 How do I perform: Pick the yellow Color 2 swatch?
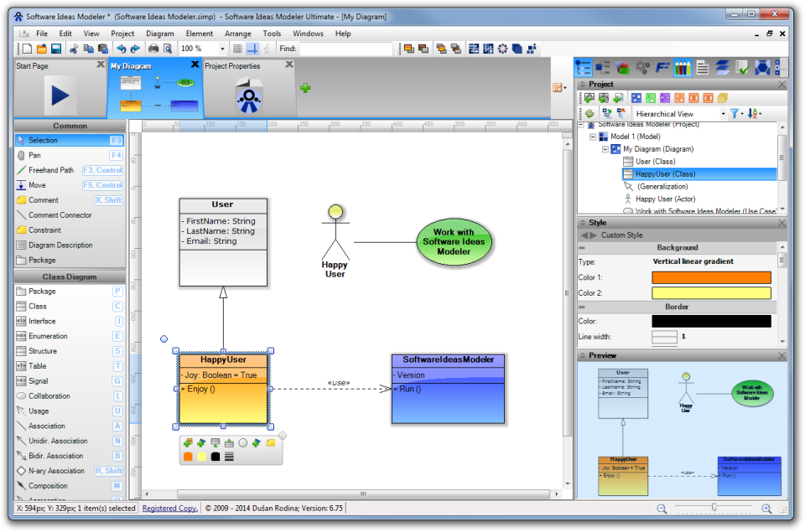tap(711, 293)
